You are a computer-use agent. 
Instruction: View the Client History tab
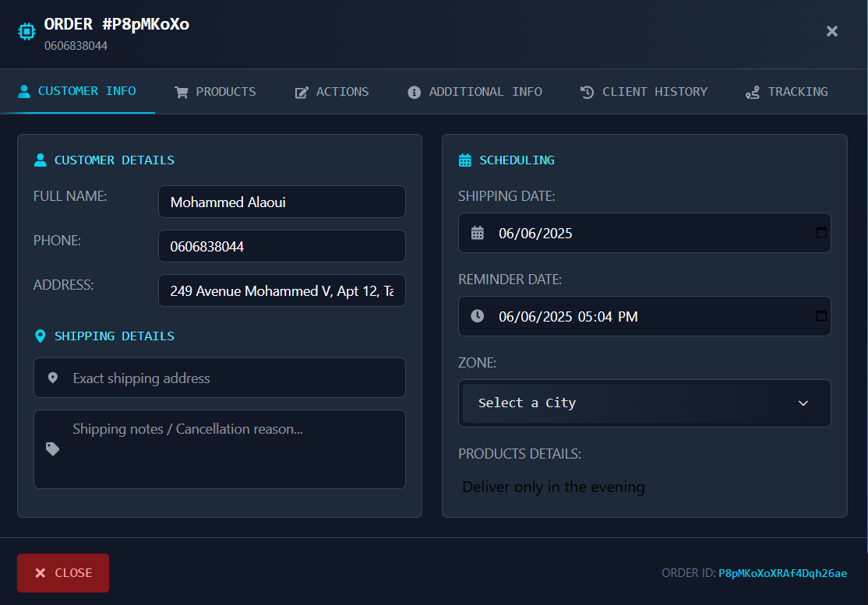coord(644,92)
